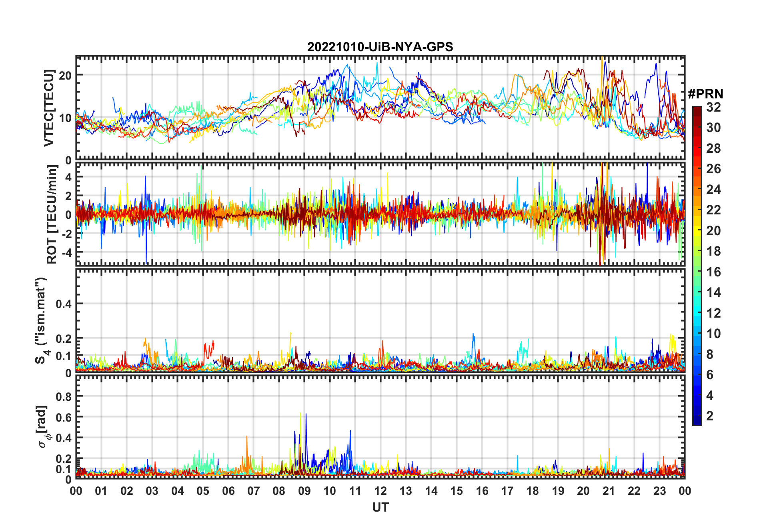The width and height of the screenshot is (761, 532).
Task: Click UT axis hour label 01
Action: [101, 491]
